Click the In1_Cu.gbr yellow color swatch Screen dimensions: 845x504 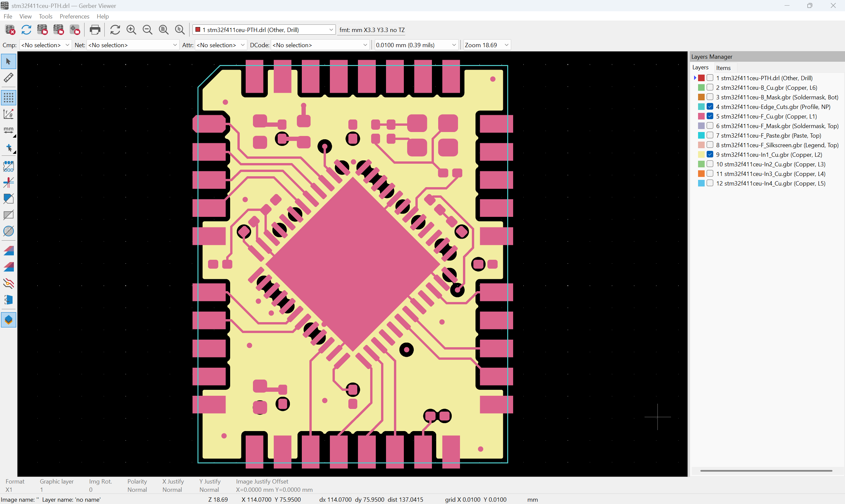tap(701, 154)
